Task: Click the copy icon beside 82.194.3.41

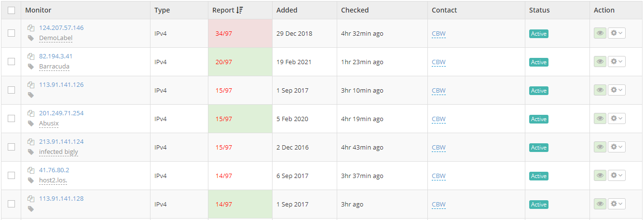Action: click(x=31, y=56)
